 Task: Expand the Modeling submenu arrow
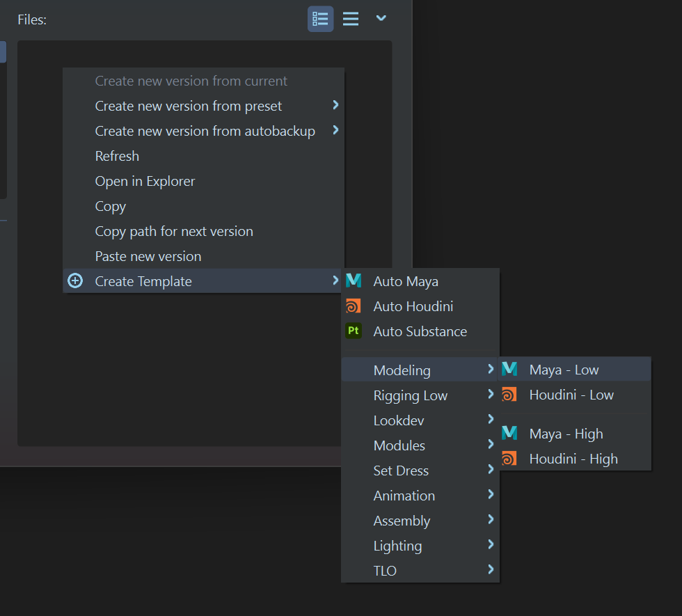[491, 369]
